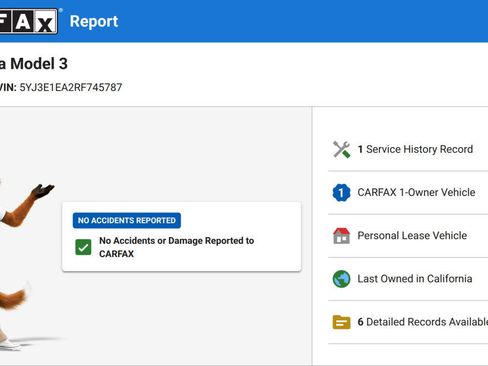The height and width of the screenshot is (366, 488).
Task: Open the 1 Service History Record row
Action: pyautogui.click(x=408, y=149)
